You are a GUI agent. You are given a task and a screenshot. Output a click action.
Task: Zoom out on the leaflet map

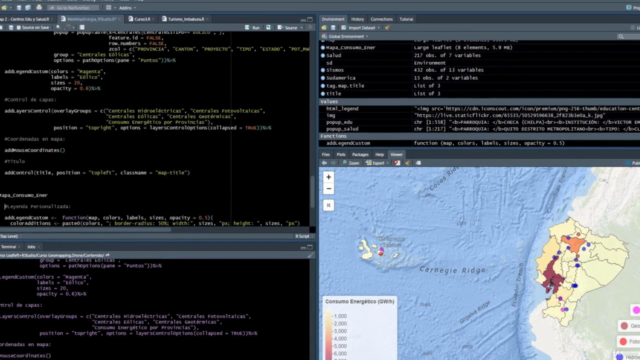[329, 189]
